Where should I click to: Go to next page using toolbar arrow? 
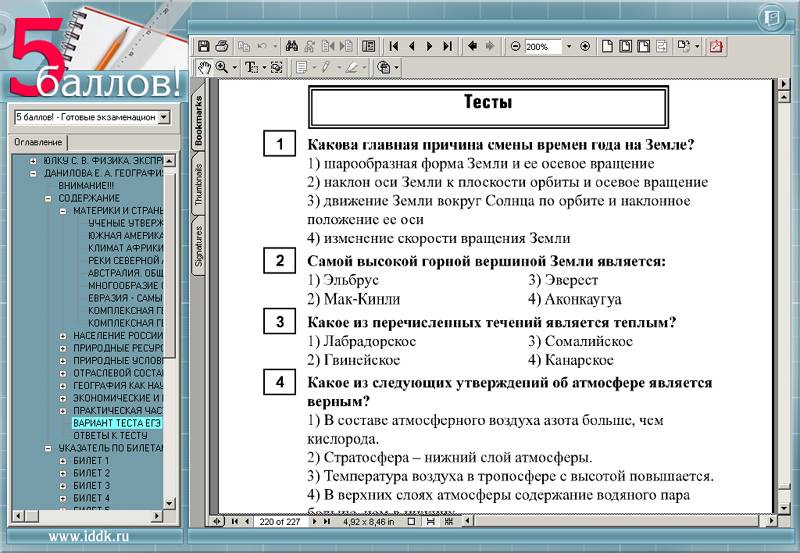429,46
